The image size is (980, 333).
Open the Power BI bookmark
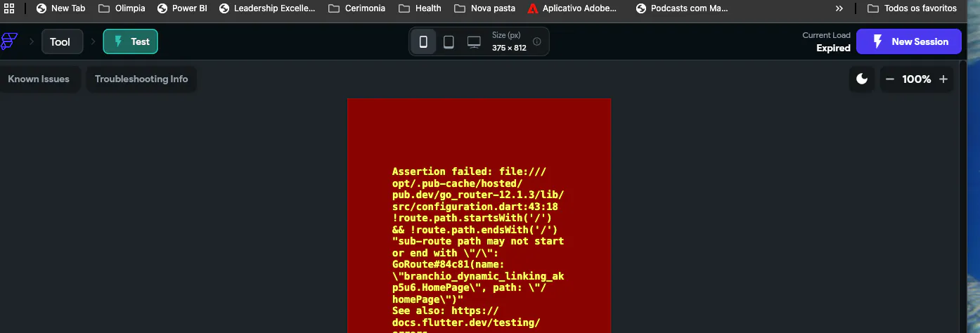[181, 8]
